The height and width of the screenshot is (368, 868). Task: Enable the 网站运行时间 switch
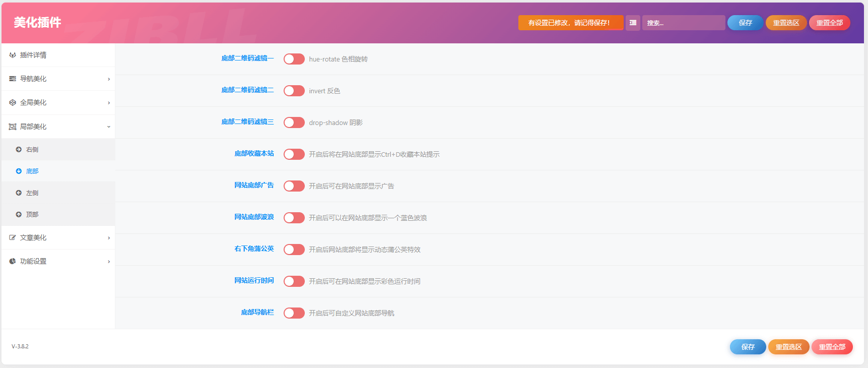[x=294, y=281]
